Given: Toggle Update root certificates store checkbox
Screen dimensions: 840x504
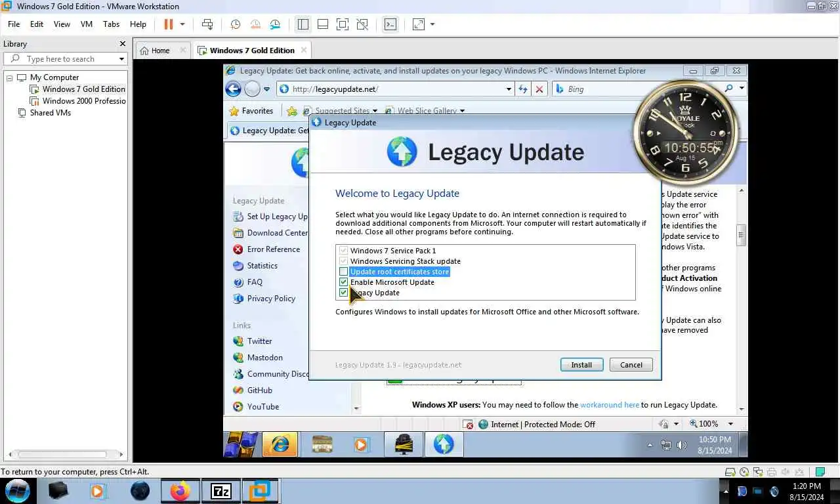Looking at the screenshot, I should pyautogui.click(x=343, y=272).
